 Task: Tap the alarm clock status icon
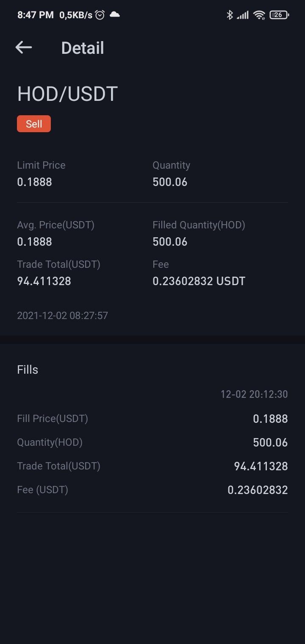100,15
